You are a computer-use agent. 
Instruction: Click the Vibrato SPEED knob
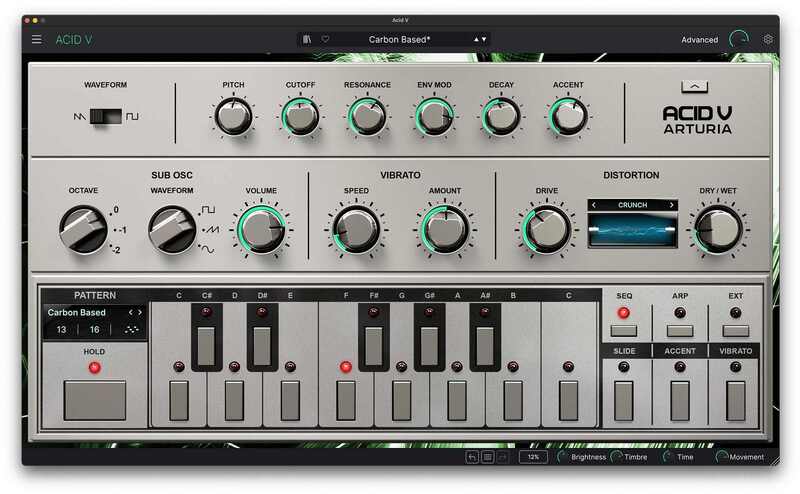356,230
